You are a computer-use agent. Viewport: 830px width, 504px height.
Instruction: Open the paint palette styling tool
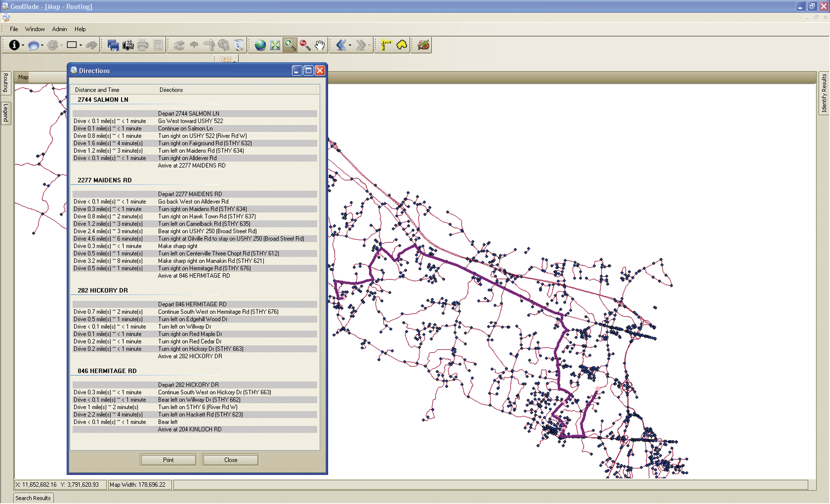[423, 45]
